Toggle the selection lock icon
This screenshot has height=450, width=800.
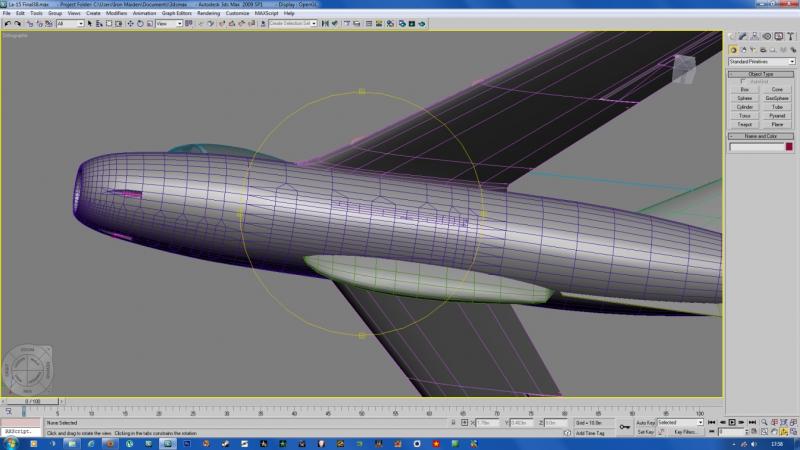point(453,423)
